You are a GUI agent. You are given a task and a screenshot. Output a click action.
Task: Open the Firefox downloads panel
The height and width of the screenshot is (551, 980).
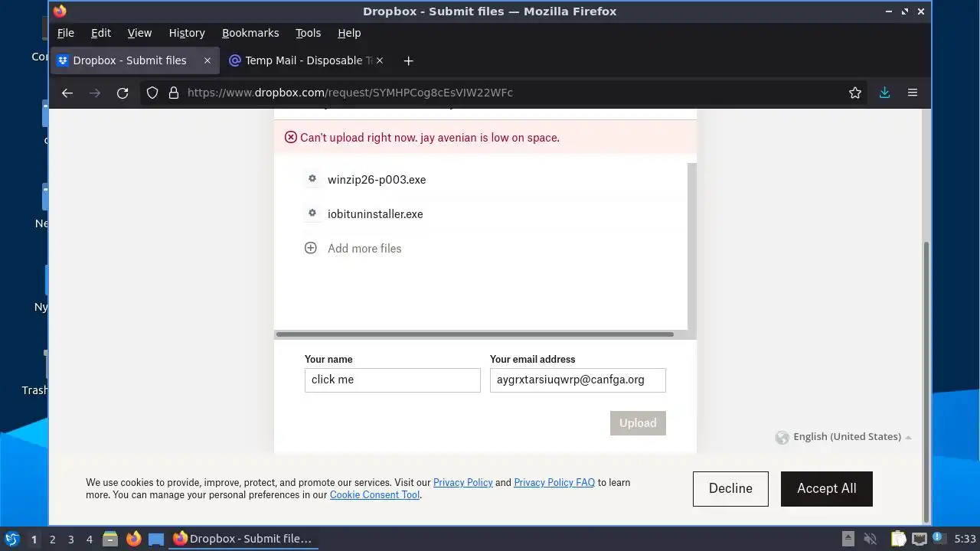[884, 93]
